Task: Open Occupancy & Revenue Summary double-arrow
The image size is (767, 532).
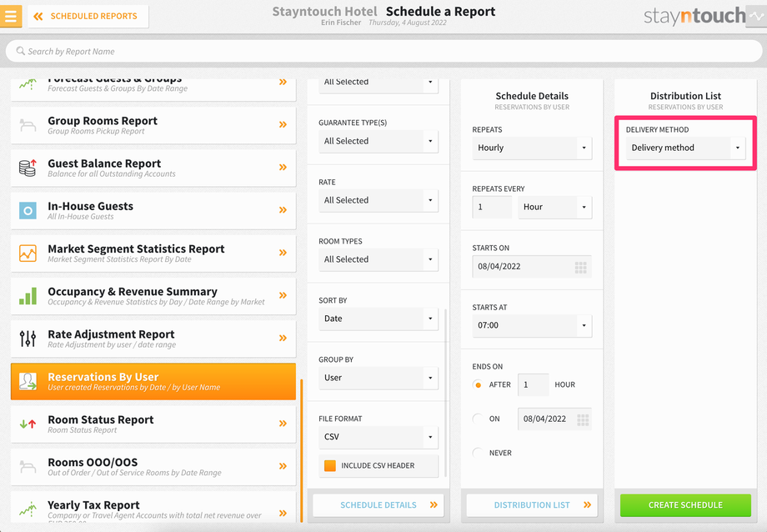Action: coord(283,295)
